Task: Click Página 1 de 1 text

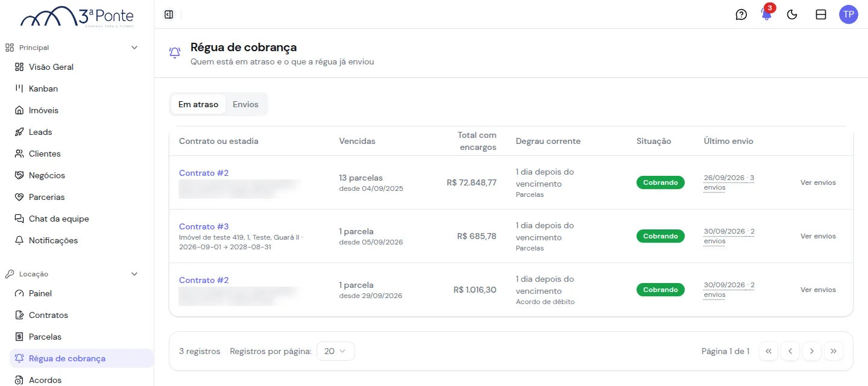Action: point(725,351)
